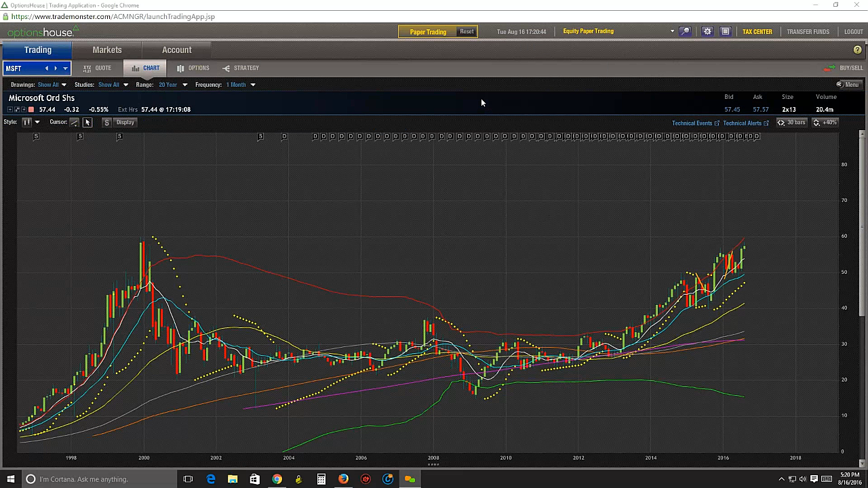Open the settings gear icon
Screen dimensions: 868x488
pyautogui.click(x=707, y=31)
